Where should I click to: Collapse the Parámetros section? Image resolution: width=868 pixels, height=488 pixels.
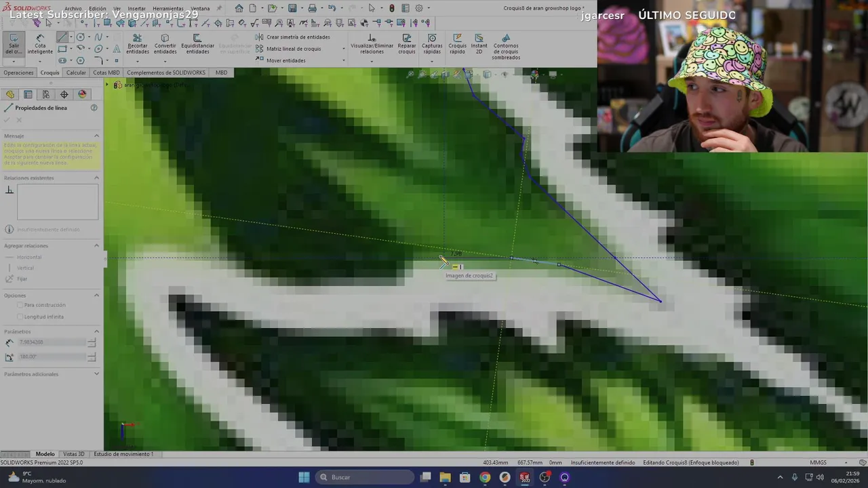pyautogui.click(x=96, y=331)
